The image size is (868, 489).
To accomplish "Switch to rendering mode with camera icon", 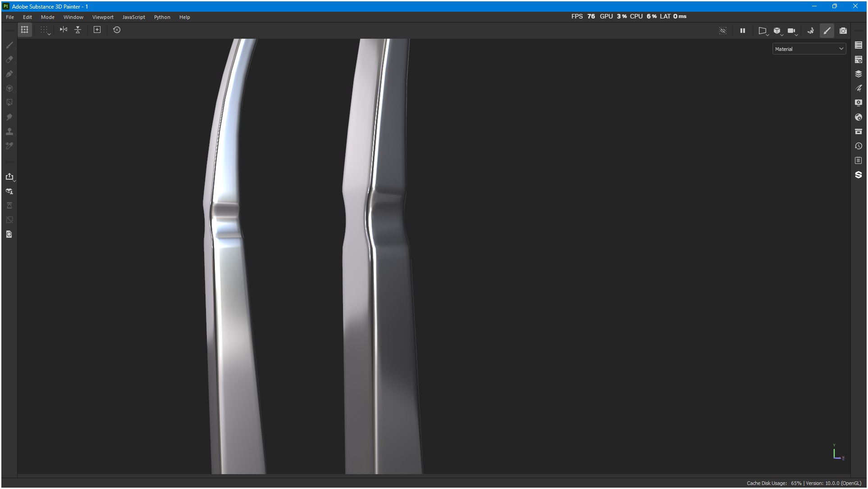I will 843,31.
